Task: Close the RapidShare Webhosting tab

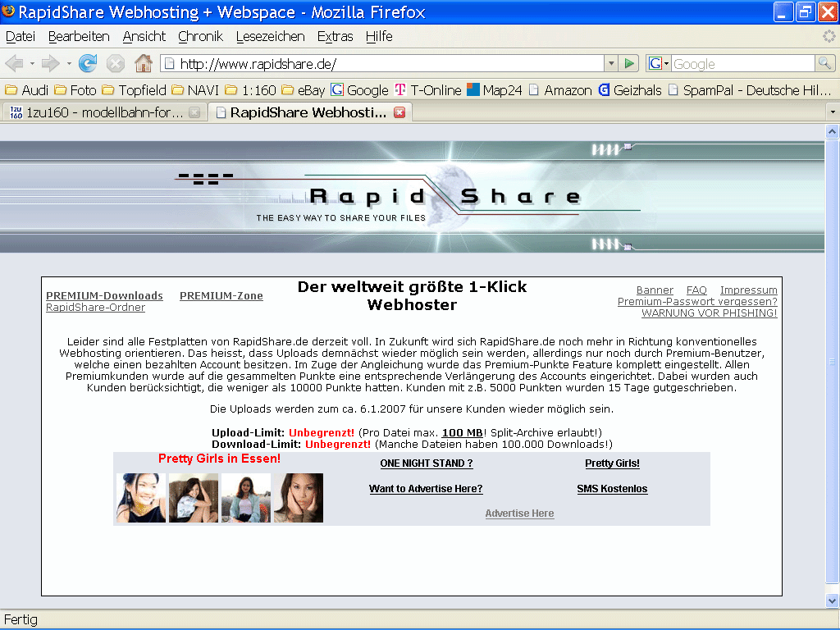Action: coord(399,112)
